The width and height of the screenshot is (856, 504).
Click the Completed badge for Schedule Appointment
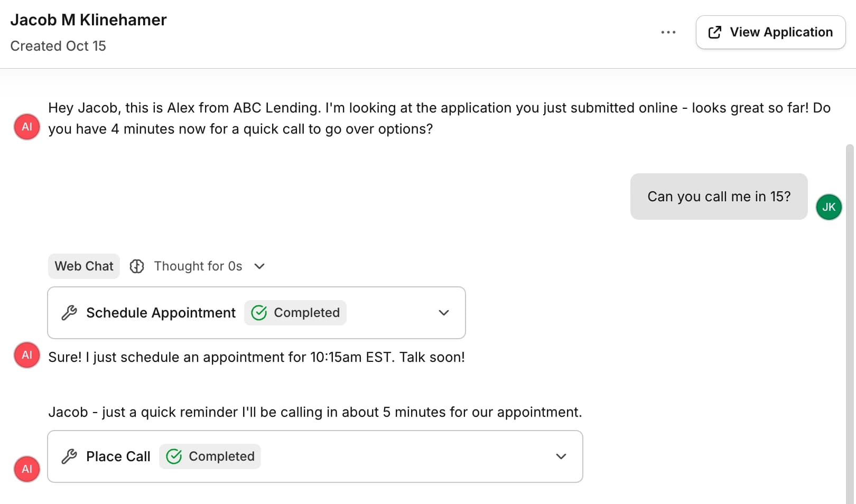coord(295,313)
